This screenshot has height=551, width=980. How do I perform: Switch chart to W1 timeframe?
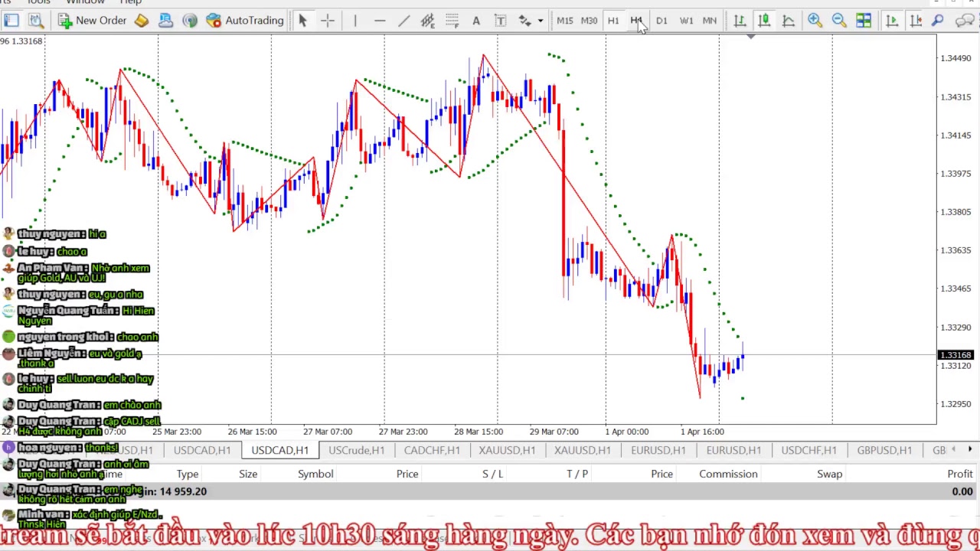tap(686, 21)
